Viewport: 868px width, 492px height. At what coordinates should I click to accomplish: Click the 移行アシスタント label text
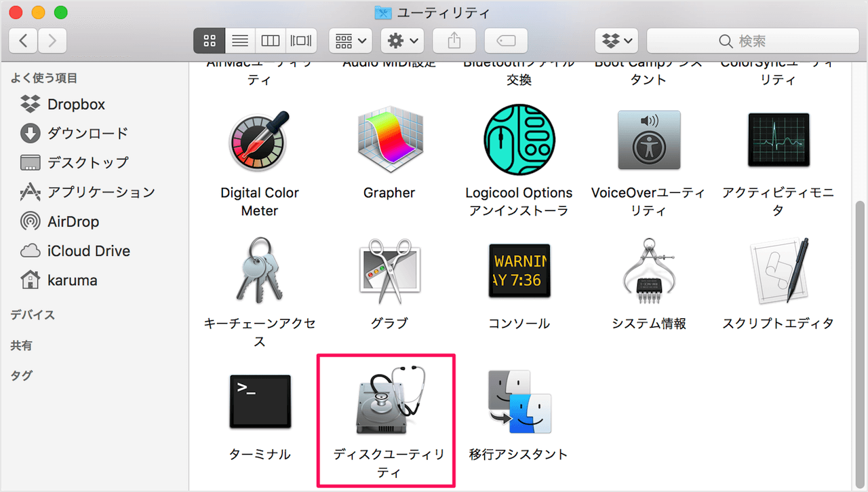pos(519,454)
